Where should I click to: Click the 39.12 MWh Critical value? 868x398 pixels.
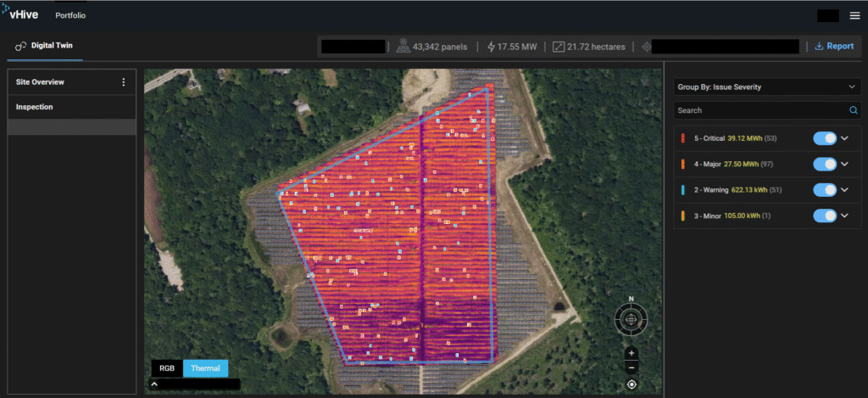(744, 138)
